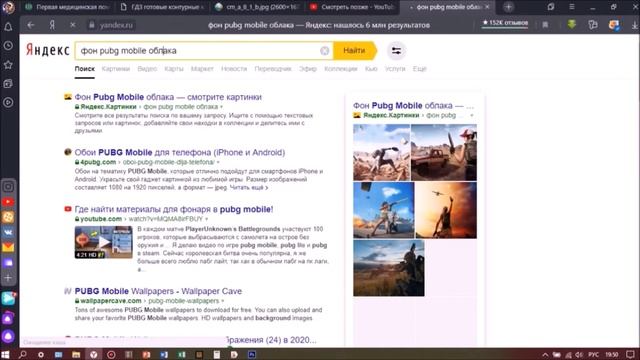
Task: Open a new browser tab with plus button
Action: coord(509,7)
